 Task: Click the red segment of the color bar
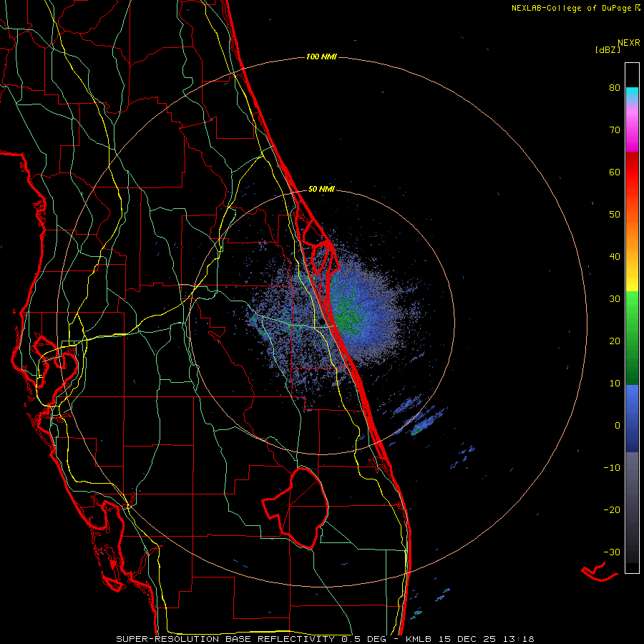(x=632, y=172)
